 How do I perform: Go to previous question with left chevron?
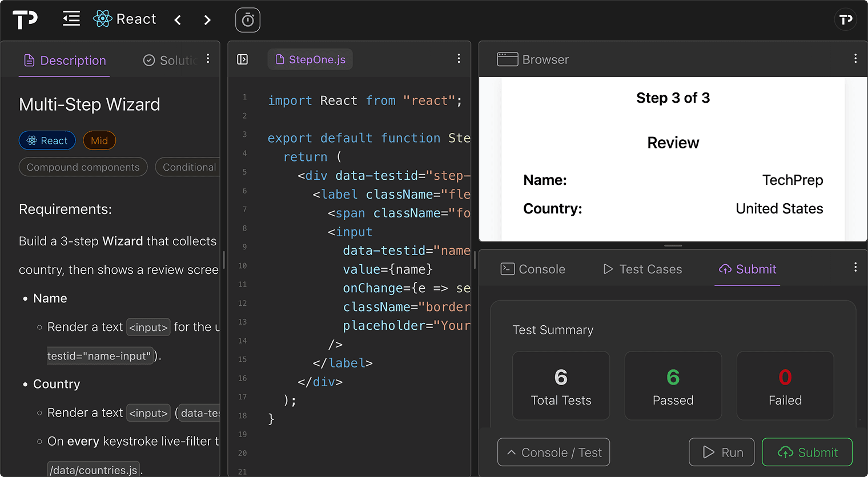click(x=178, y=19)
